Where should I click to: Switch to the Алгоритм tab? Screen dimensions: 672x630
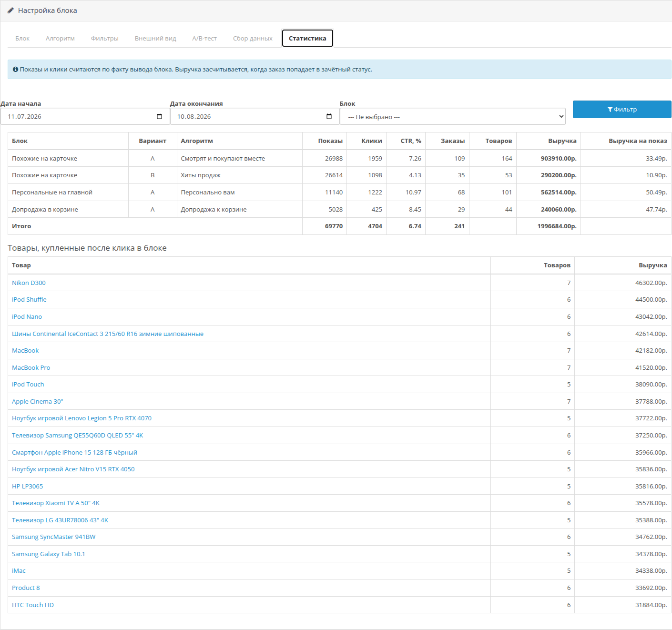[60, 39]
